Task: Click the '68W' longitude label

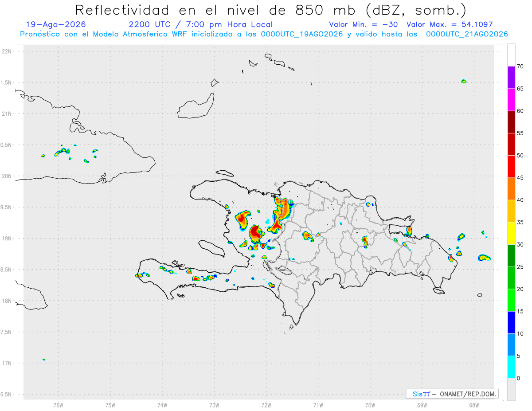Action: point(474,405)
